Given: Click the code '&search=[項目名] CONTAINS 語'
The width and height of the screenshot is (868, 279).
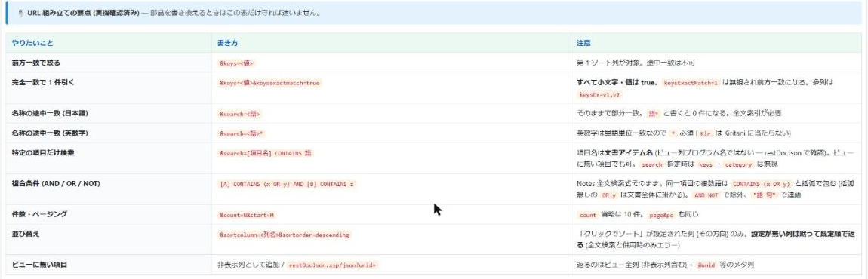Looking at the screenshot, I should coord(266,153).
